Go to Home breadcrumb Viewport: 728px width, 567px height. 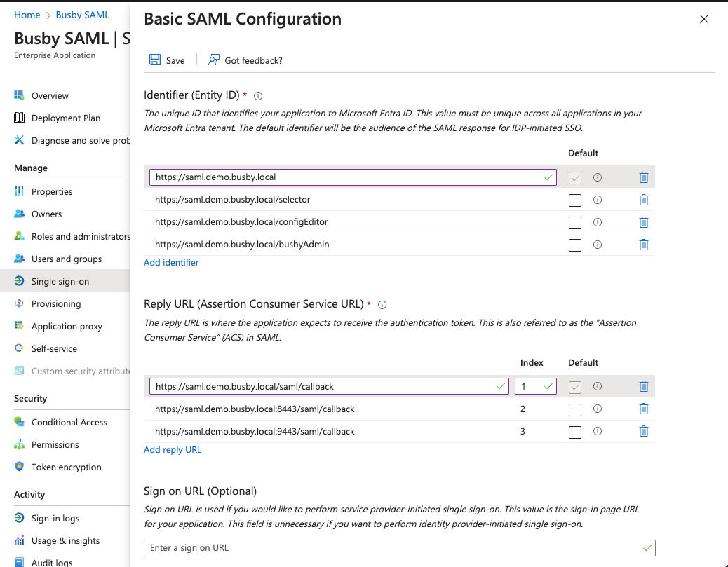[x=27, y=15]
